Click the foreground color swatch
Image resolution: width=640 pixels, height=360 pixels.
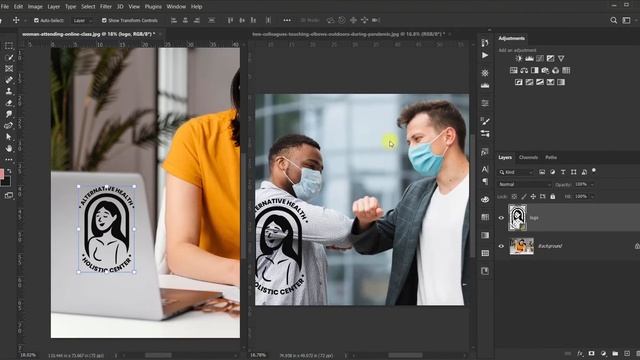2,175
